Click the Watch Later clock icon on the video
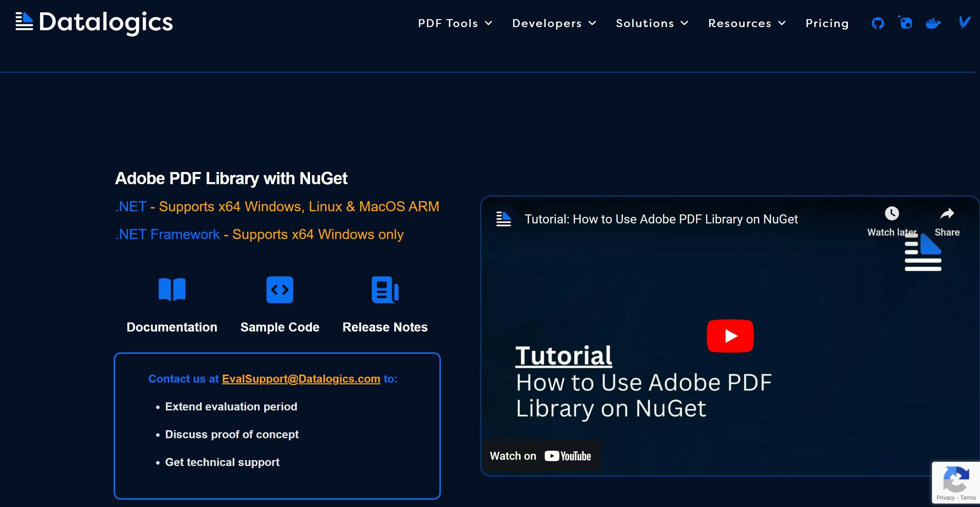980x507 pixels. pos(892,213)
